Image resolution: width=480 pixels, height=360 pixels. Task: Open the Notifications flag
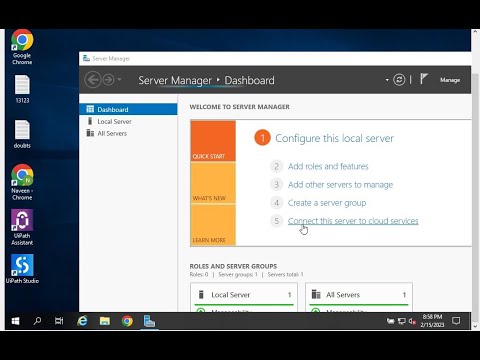(423, 79)
